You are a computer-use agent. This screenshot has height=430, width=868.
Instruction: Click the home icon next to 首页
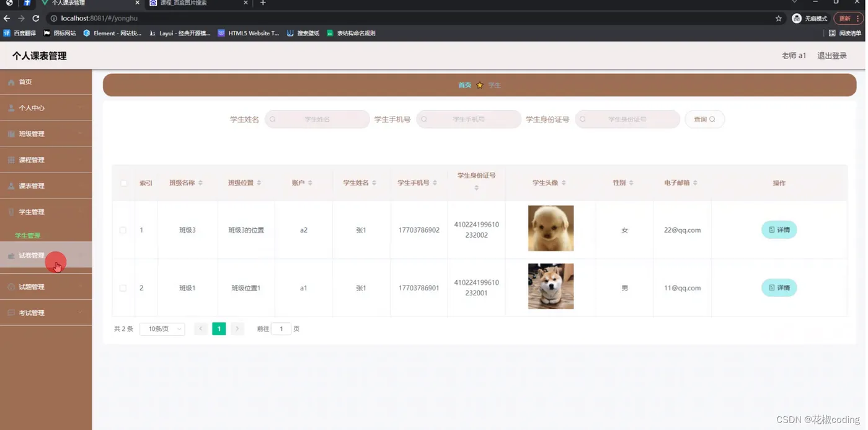click(x=11, y=82)
